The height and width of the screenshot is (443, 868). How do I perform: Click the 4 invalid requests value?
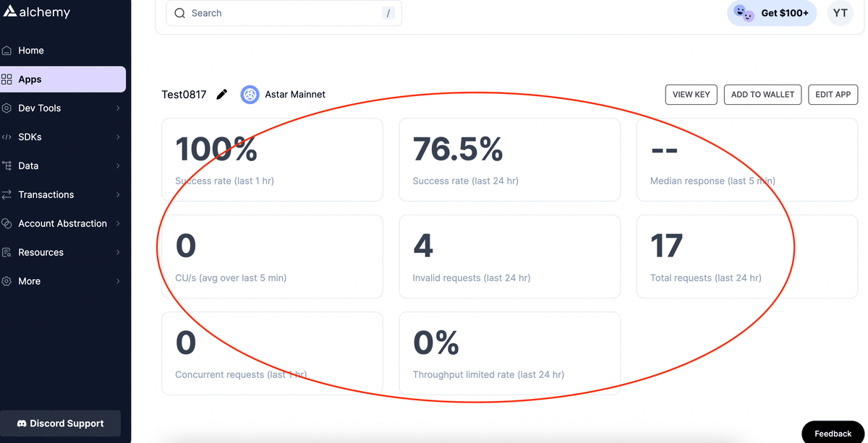click(423, 246)
